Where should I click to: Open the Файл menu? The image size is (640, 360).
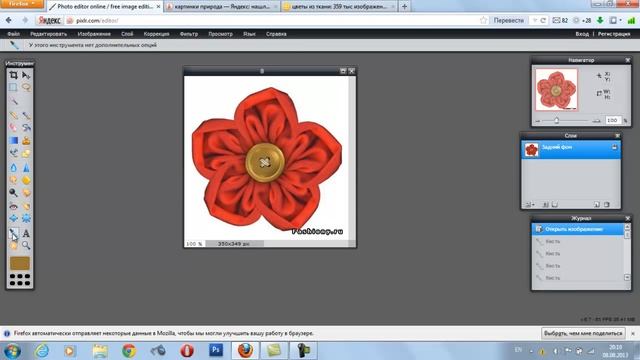pyautogui.click(x=13, y=34)
